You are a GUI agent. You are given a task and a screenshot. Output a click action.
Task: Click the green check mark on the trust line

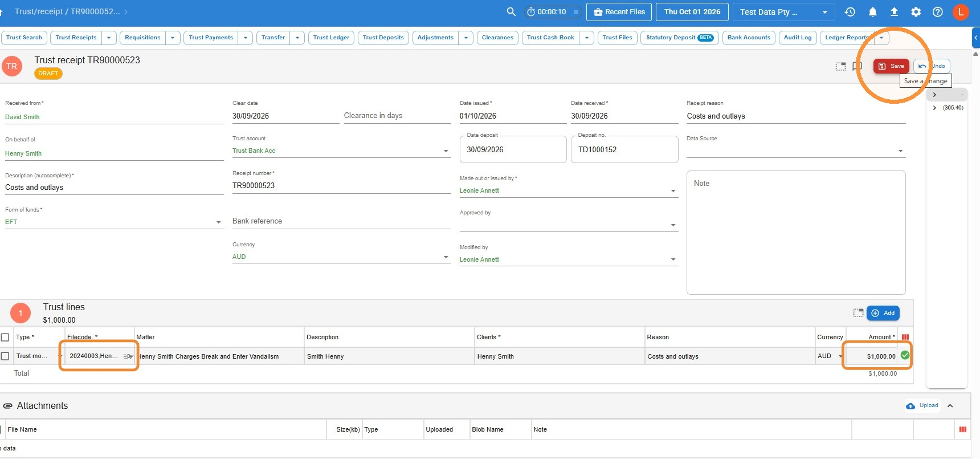[905, 355]
